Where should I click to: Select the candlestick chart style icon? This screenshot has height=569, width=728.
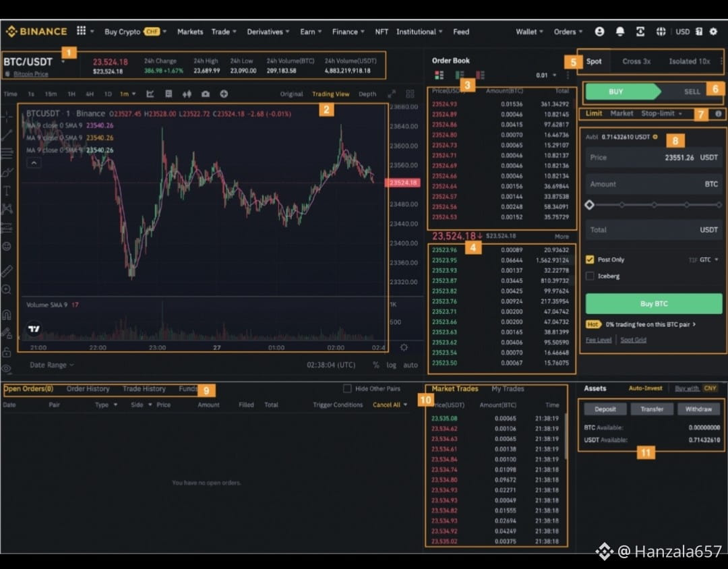click(x=187, y=94)
